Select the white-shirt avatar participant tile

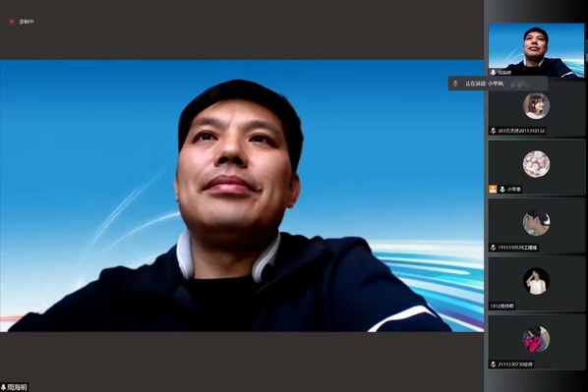(x=536, y=284)
